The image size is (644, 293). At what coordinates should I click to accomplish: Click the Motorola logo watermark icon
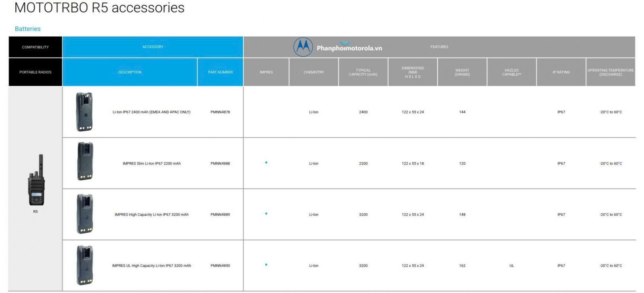pos(303,47)
